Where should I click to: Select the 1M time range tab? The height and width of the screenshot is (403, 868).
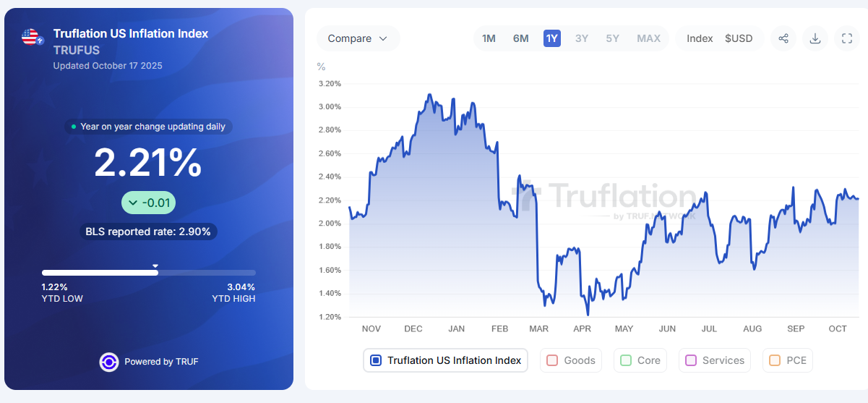489,38
